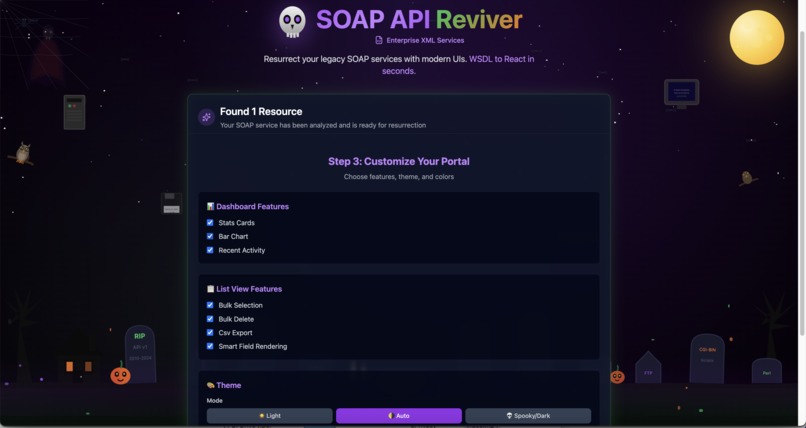Click the Perl tombstone
The image size is (806, 428).
click(x=766, y=371)
